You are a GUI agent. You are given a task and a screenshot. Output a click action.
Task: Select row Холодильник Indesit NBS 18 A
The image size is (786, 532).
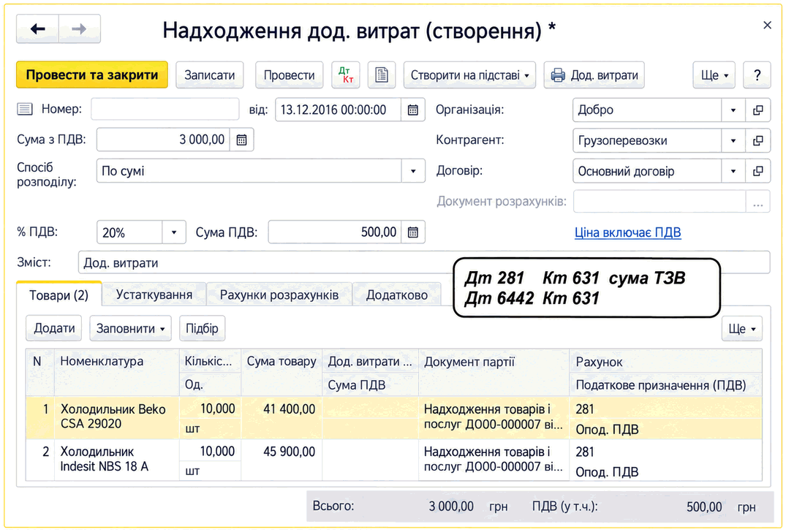coord(393,460)
